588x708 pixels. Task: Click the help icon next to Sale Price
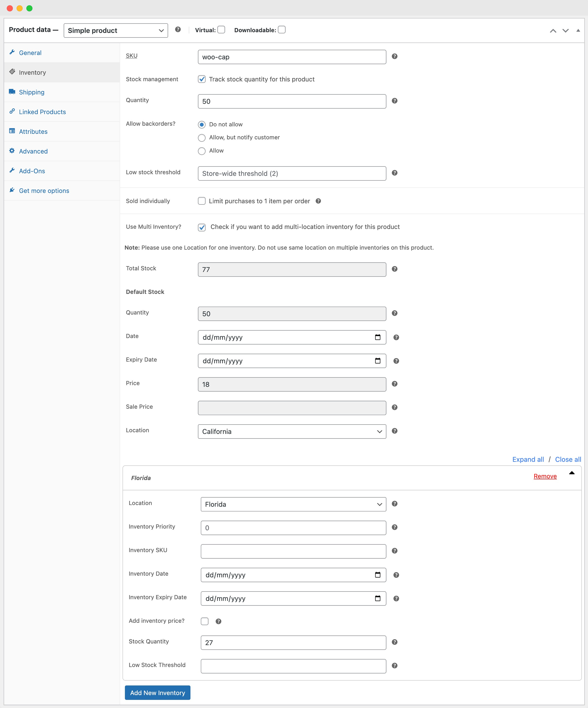[395, 407]
